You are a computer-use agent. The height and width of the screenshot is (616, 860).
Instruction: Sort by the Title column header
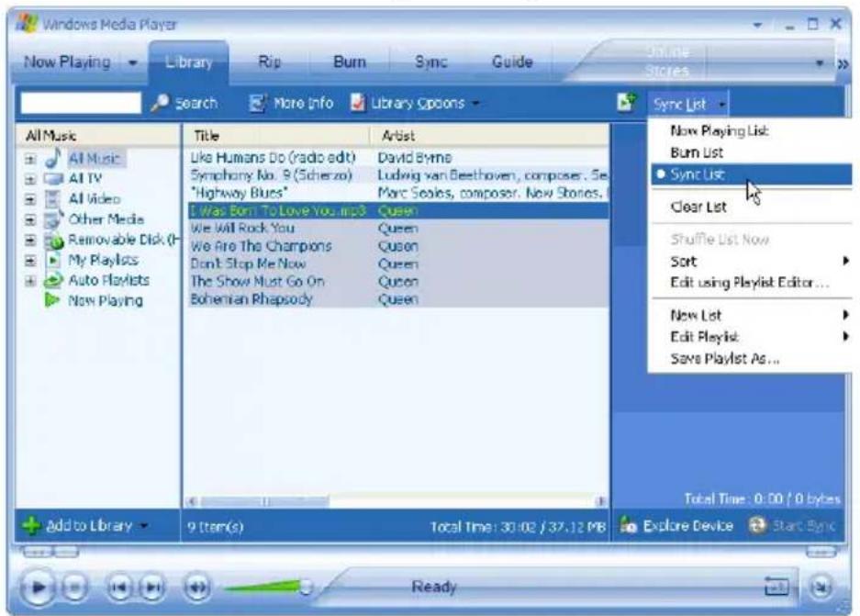pyautogui.click(x=275, y=136)
